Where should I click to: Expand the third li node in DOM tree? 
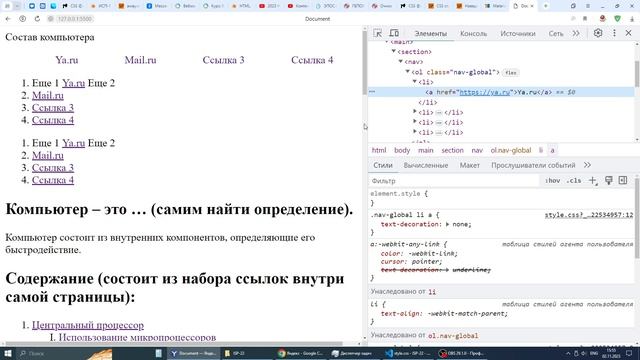(x=415, y=122)
